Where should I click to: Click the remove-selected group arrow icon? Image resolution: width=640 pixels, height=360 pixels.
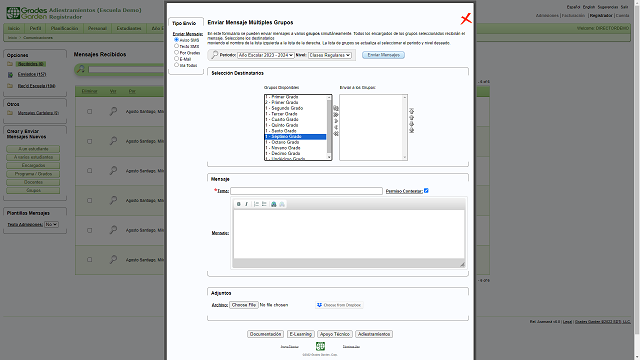point(336,127)
